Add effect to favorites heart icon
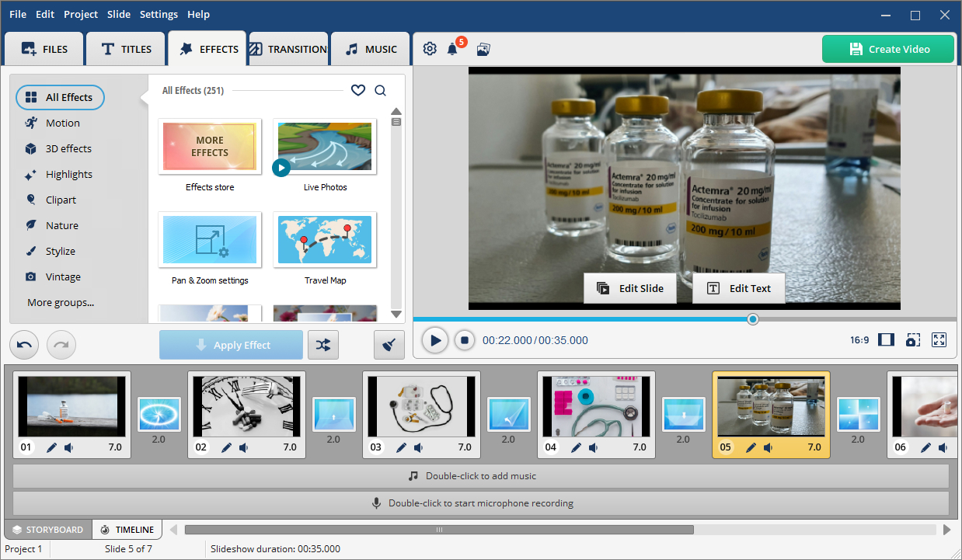 [x=357, y=90]
